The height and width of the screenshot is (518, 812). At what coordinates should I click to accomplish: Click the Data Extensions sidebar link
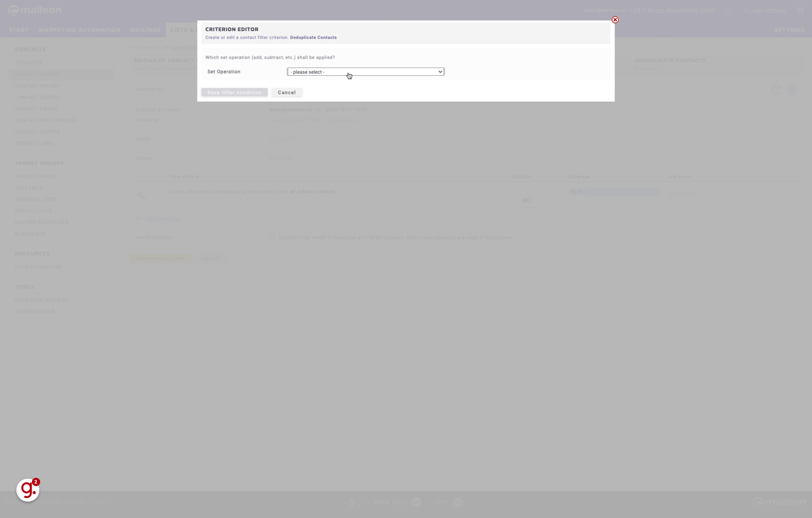(38, 266)
